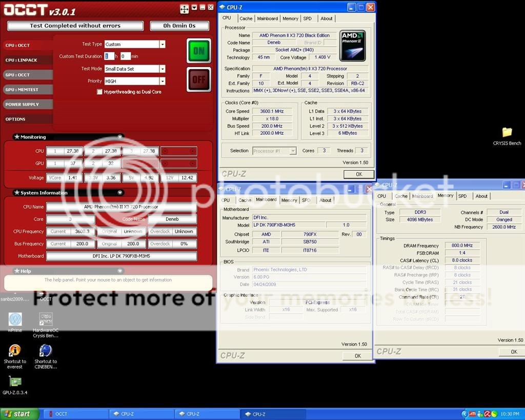The image size is (525, 420).
Task: Click the CPU-Z icon in top window title bar
Action: coord(222,7)
